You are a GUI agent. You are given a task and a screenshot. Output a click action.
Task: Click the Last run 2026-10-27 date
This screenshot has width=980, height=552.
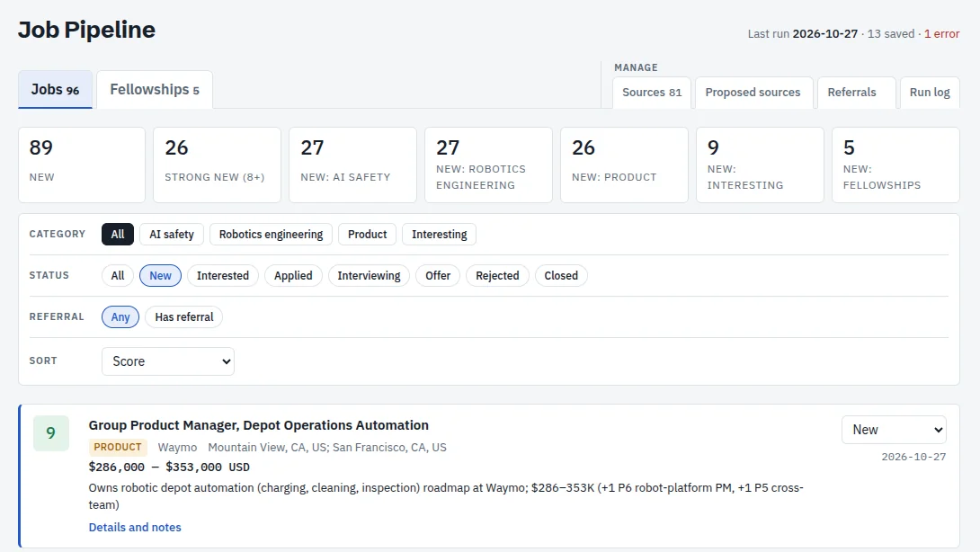pos(825,34)
